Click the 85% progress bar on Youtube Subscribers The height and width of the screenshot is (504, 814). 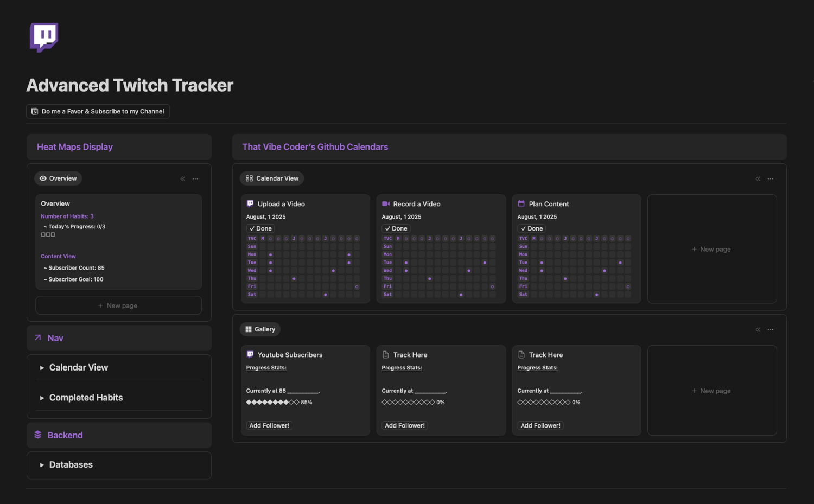coord(273,403)
